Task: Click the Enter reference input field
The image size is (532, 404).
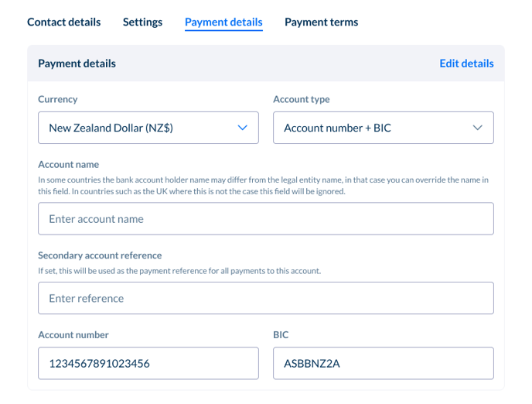Action: point(265,298)
